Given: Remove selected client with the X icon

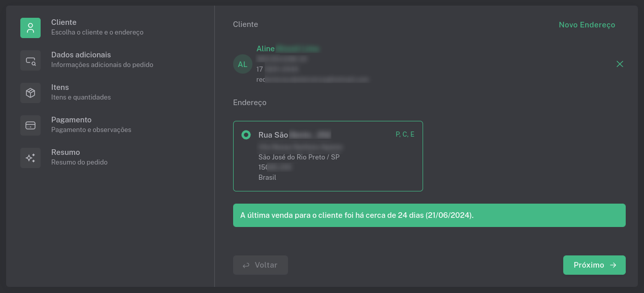Looking at the screenshot, I should click(620, 64).
